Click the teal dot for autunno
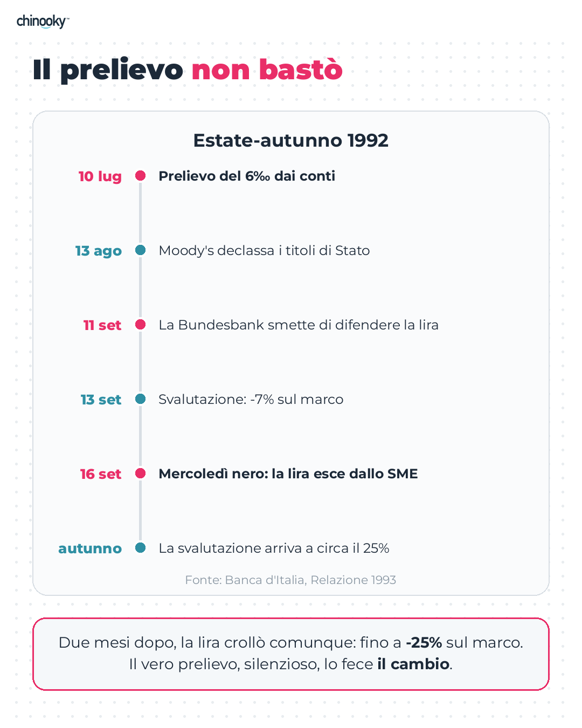This screenshot has width=582, height=728. click(x=141, y=548)
